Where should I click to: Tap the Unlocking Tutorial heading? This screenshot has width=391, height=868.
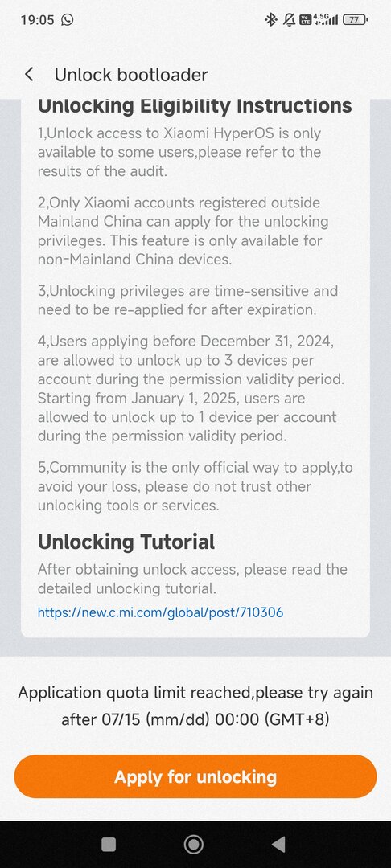click(126, 542)
